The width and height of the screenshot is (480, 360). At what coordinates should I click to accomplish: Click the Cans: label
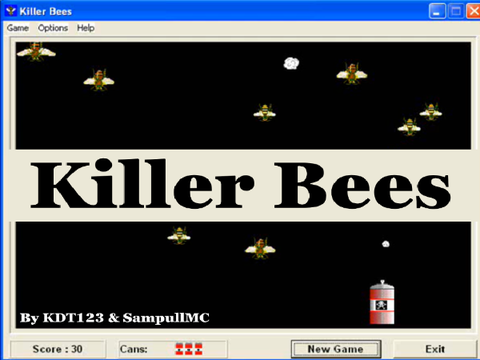tap(134, 349)
